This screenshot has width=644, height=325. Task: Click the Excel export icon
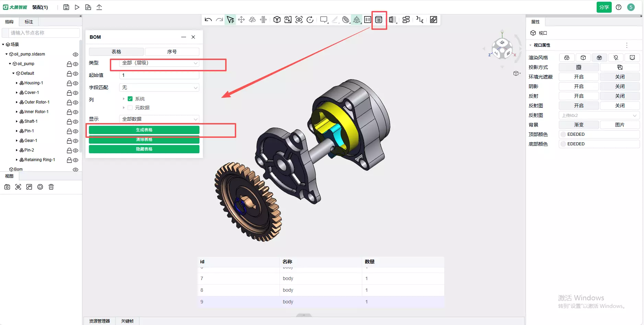tap(392, 20)
